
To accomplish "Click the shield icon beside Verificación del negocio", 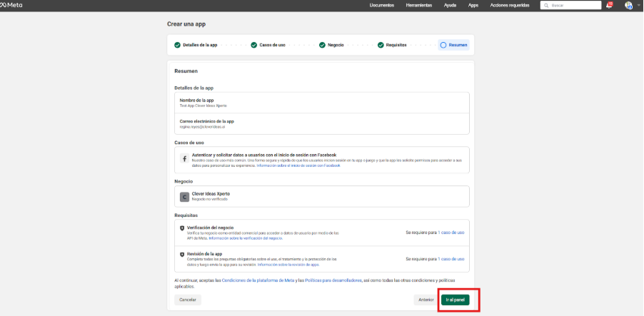I will (182, 228).
